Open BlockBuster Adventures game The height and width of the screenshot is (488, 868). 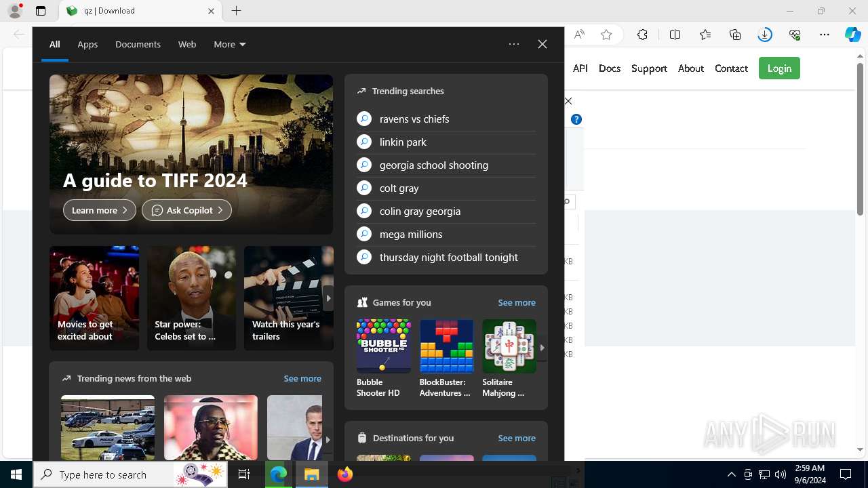click(446, 359)
